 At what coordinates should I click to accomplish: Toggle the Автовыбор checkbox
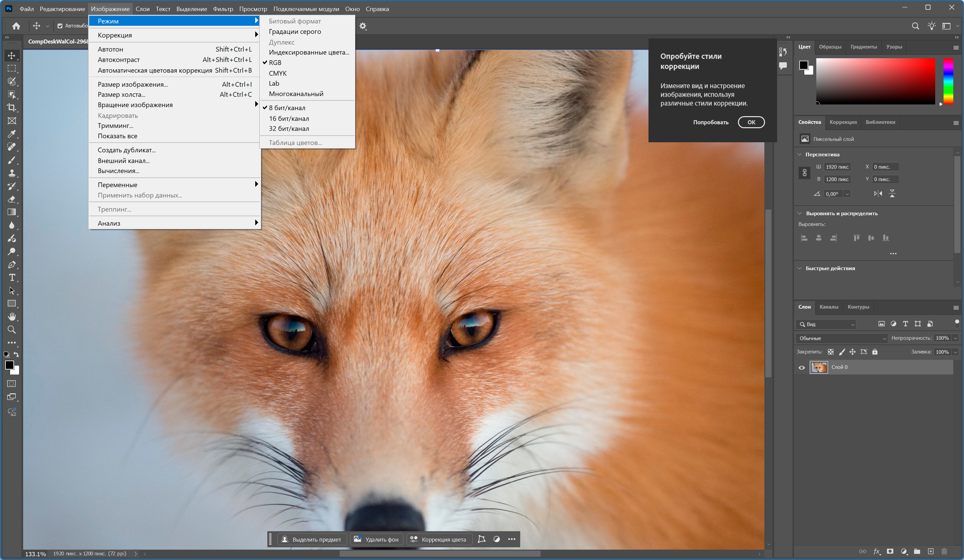click(x=60, y=26)
